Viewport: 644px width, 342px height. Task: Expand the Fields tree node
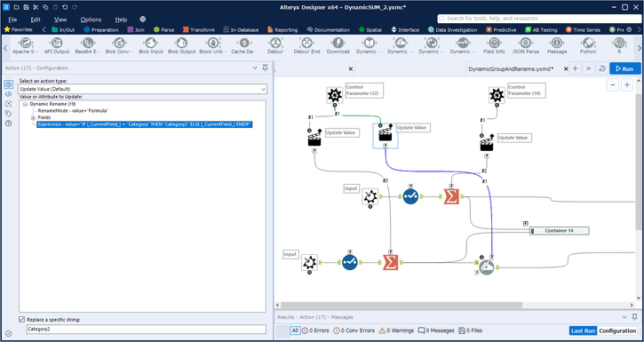[34, 117]
